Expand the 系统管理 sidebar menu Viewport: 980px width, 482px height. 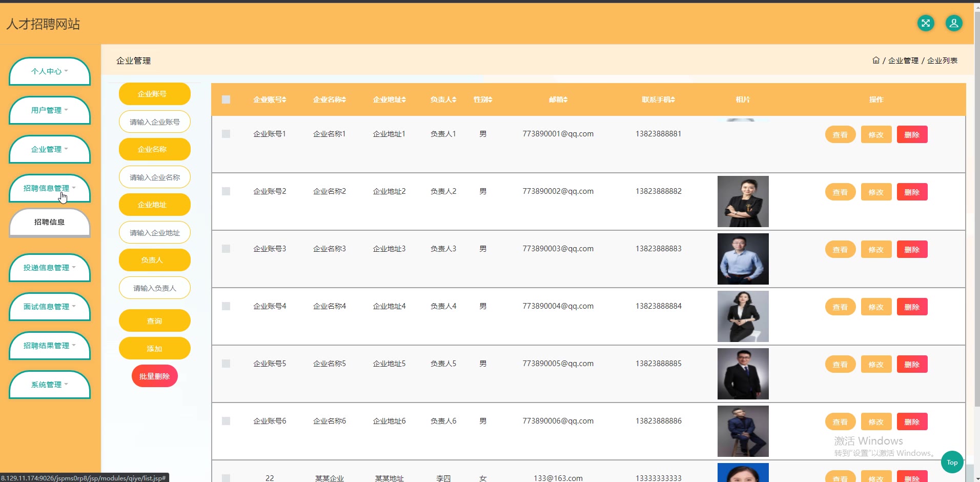tap(50, 385)
